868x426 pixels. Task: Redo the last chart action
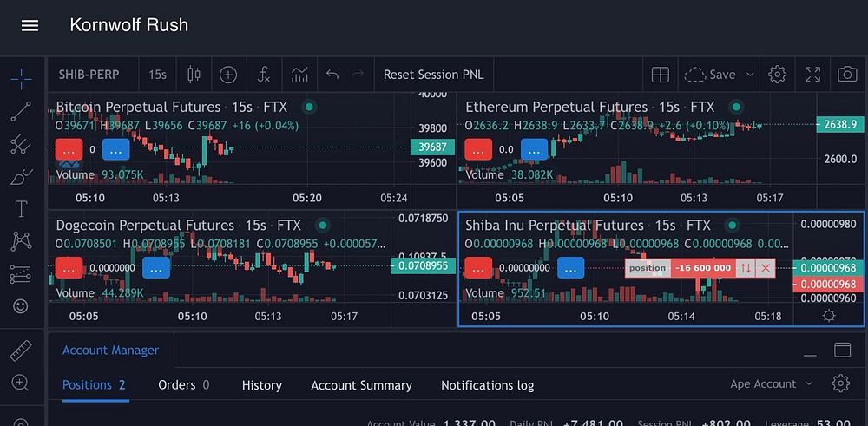358,74
